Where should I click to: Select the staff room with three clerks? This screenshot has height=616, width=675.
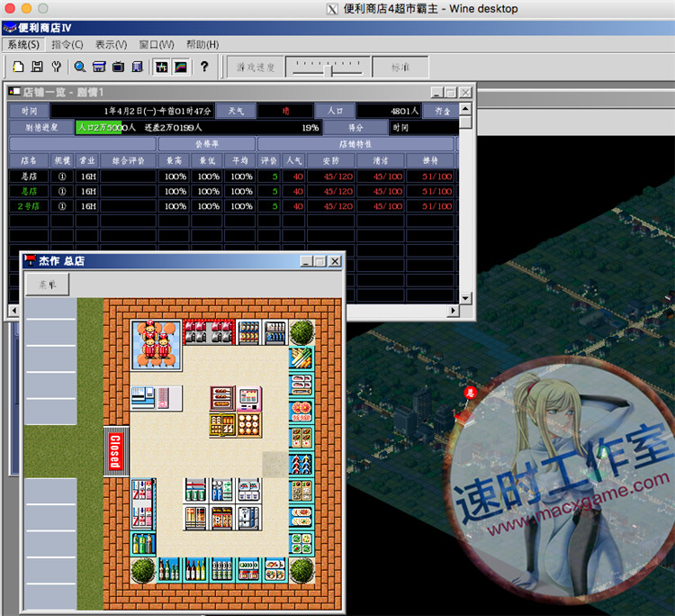(157, 345)
